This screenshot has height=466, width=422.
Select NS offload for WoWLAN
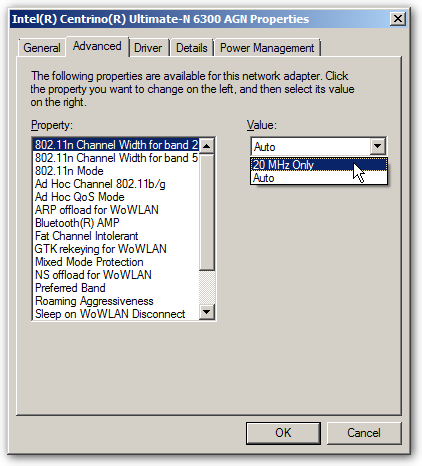tap(116, 275)
